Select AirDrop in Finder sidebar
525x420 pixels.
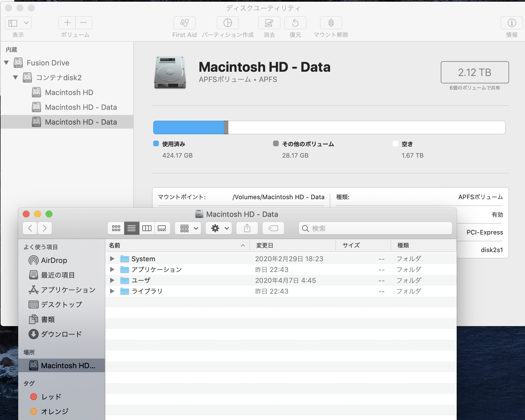point(54,260)
